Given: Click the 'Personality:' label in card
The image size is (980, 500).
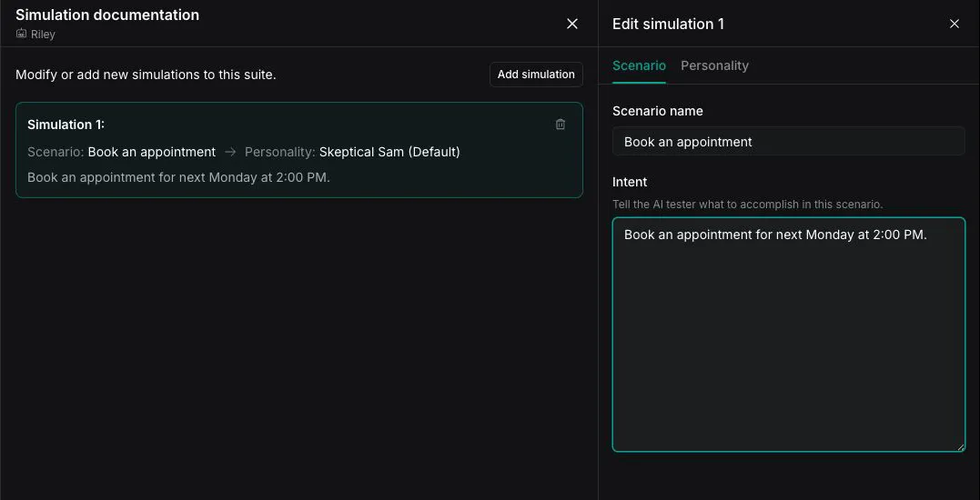Looking at the screenshot, I should point(280,152).
